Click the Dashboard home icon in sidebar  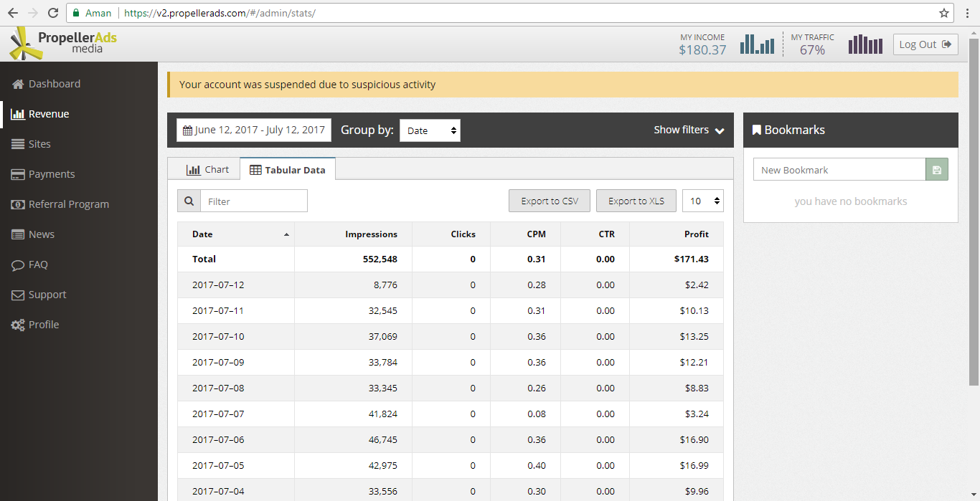(18, 84)
